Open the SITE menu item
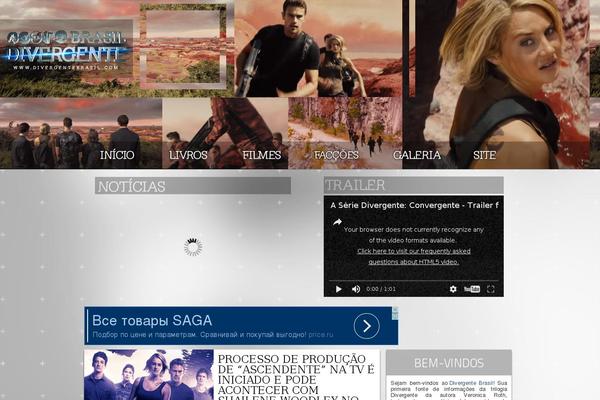The image size is (600, 400). click(484, 155)
